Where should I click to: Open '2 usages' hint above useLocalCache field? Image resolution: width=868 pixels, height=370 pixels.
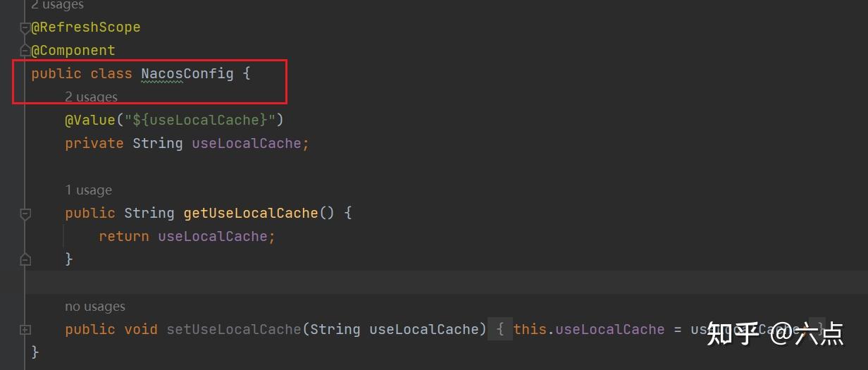click(x=91, y=97)
